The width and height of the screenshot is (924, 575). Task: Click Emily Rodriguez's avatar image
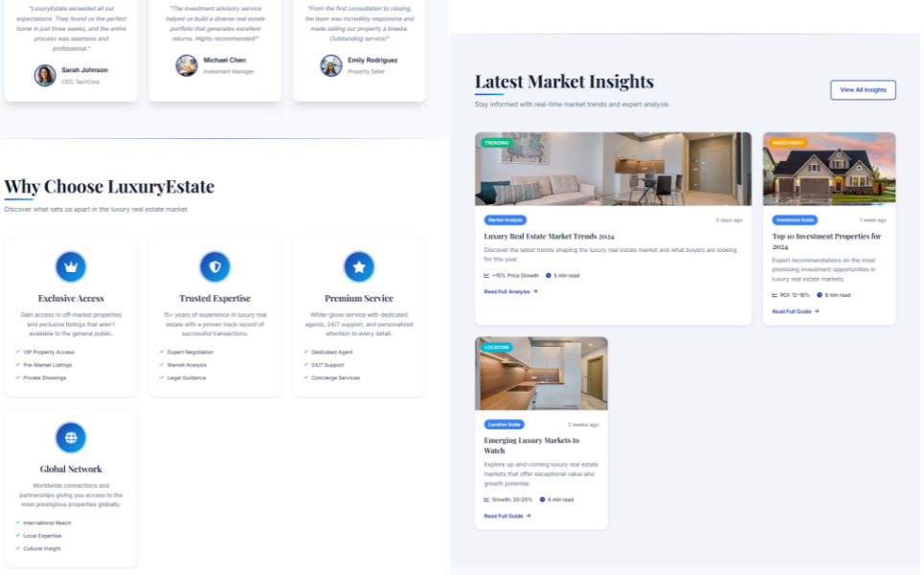(331, 65)
